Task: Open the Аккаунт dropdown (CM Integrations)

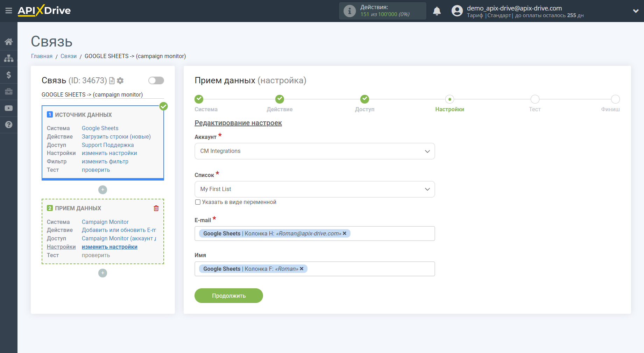Action: (x=314, y=151)
